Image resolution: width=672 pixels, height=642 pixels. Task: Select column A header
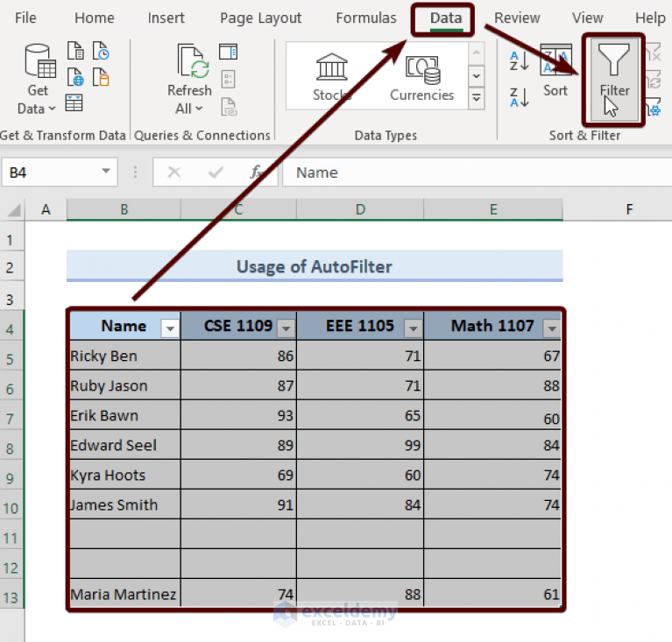click(x=46, y=209)
